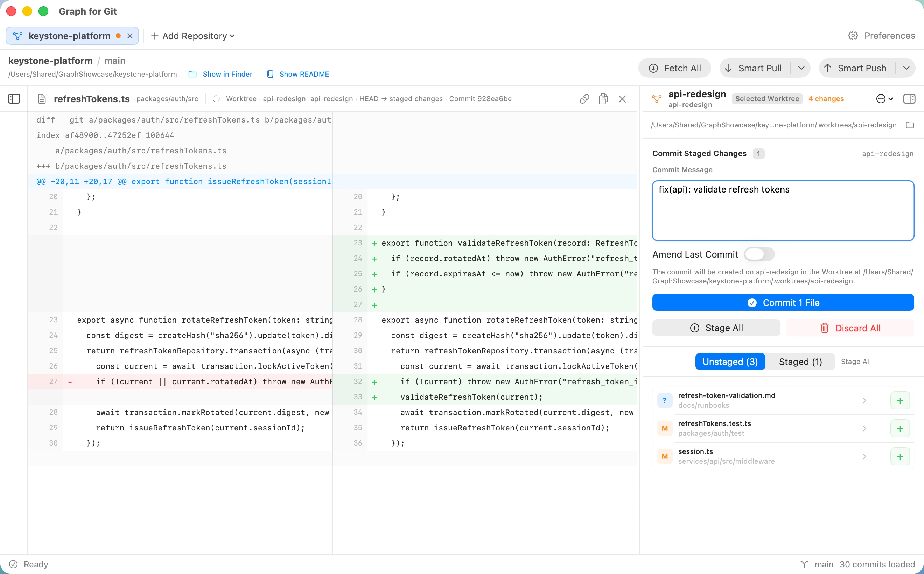Stage refreshTokens.test.ts with plus button
Screen dimensions: 924x574
(x=900, y=429)
